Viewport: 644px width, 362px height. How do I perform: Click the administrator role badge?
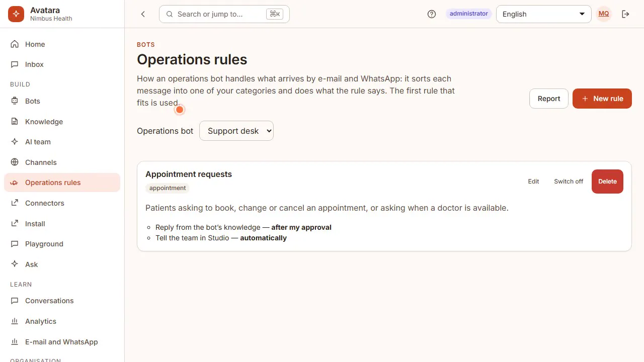[x=469, y=14]
